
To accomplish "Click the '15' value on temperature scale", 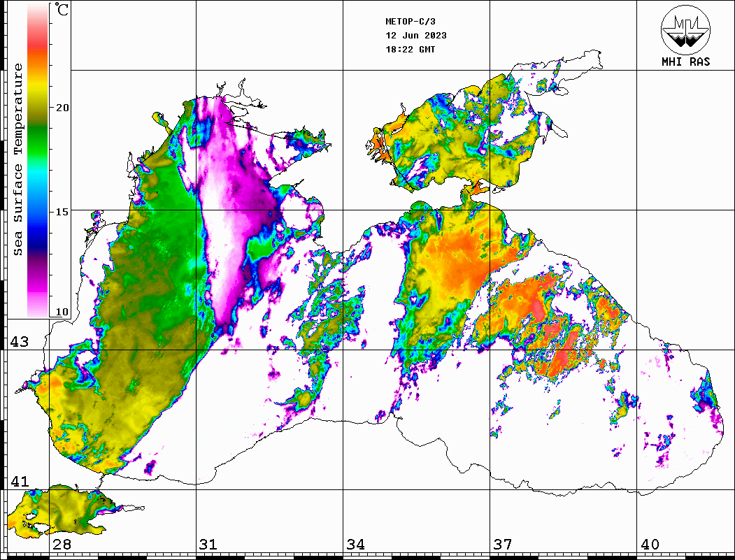I will pyautogui.click(x=62, y=212).
